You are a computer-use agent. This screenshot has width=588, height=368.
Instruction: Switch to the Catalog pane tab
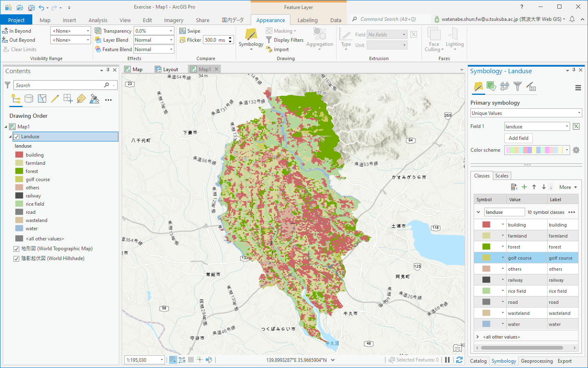[478, 361]
